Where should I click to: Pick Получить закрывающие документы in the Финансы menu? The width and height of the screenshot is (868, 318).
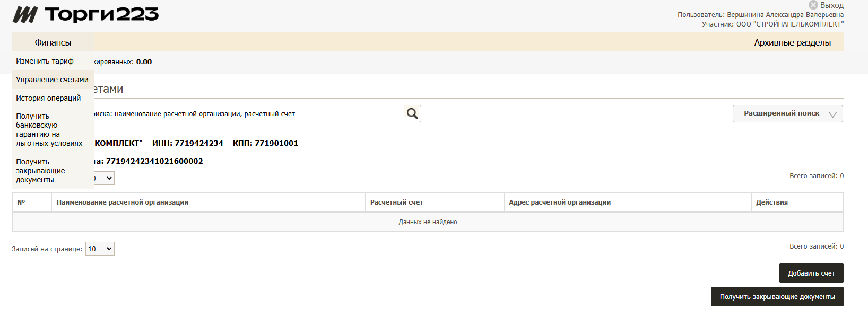pos(40,171)
